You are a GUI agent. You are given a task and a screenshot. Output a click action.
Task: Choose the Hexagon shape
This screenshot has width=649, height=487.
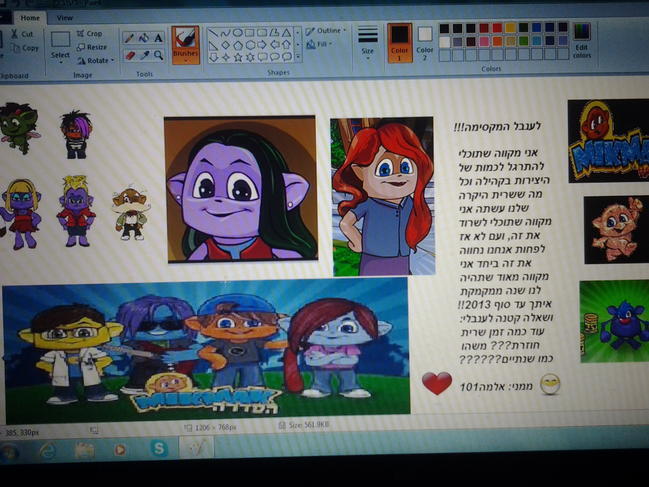click(250, 45)
